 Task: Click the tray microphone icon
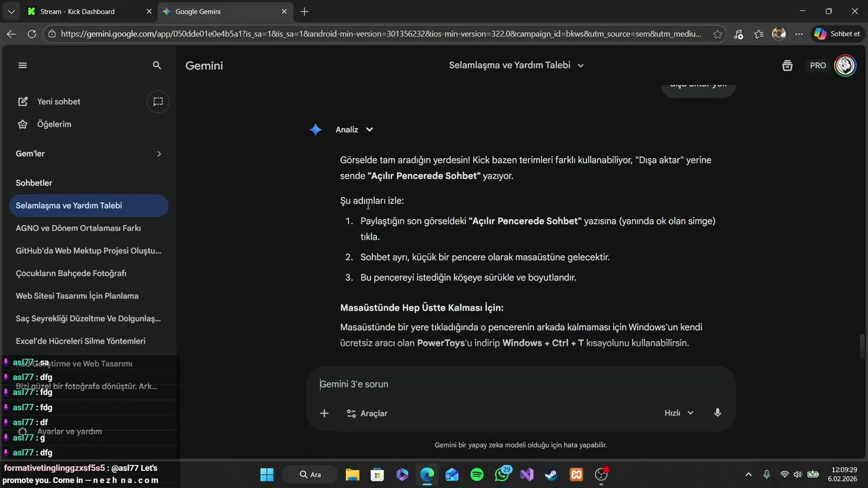point(767,474)
